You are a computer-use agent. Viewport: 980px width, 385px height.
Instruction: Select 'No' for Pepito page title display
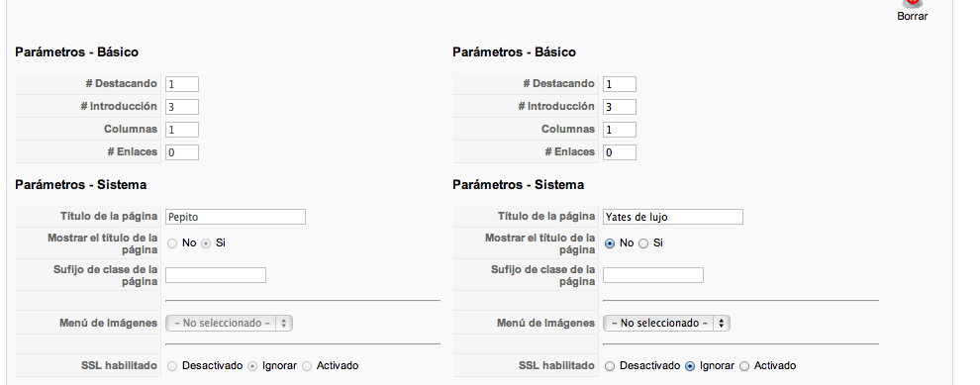click(172, 243)
